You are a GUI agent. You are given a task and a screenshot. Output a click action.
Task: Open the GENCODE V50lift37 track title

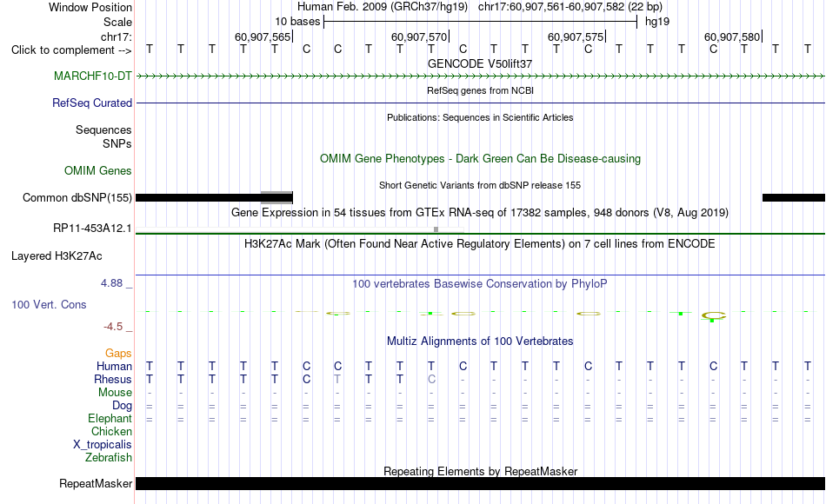480,63
